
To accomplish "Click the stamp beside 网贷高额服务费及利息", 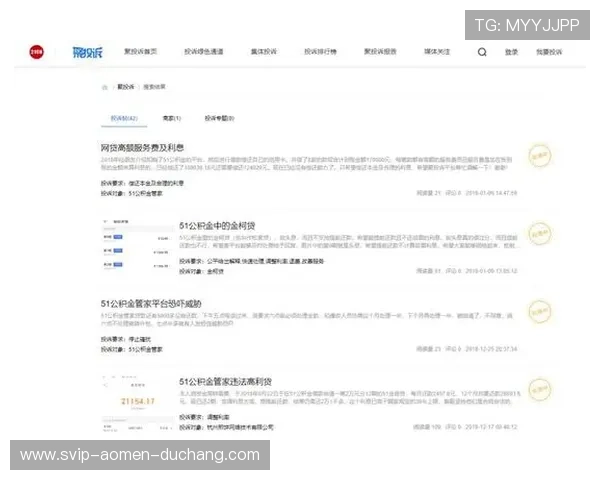I will pyautogui.click(x=540, y=155).
